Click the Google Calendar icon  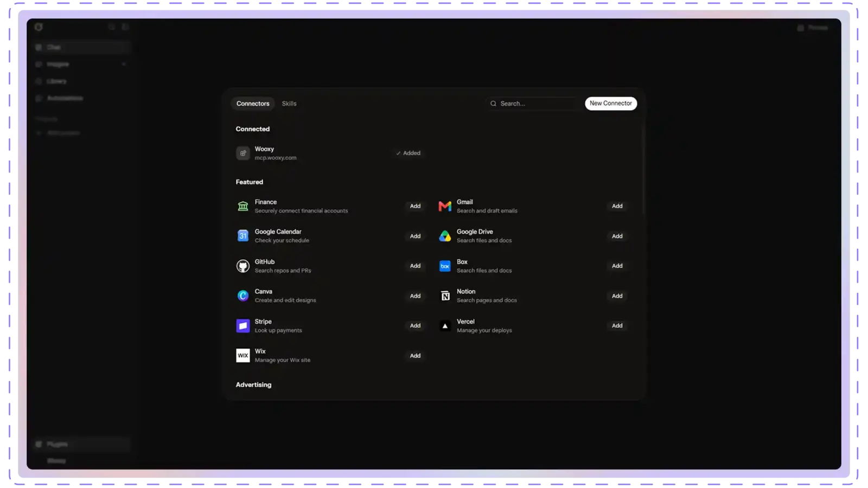click(242, 236)
